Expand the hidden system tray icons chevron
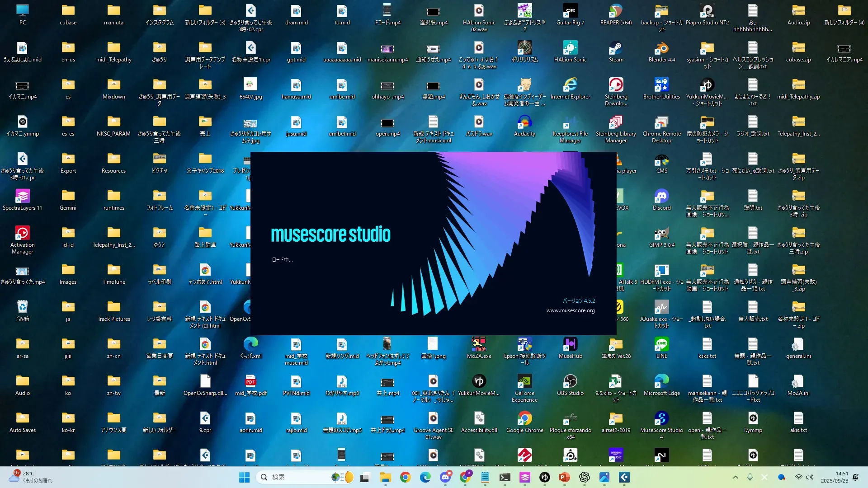 tap(735, 477)
